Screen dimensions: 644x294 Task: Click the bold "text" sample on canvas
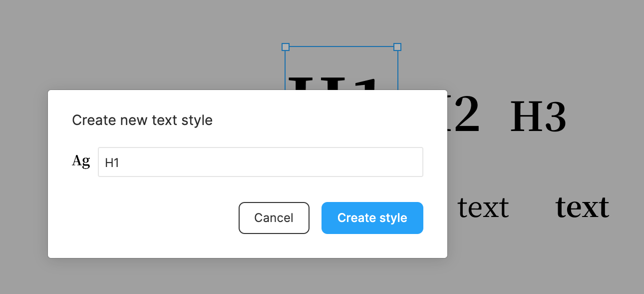pyautogui.click(x=582, y=207)
